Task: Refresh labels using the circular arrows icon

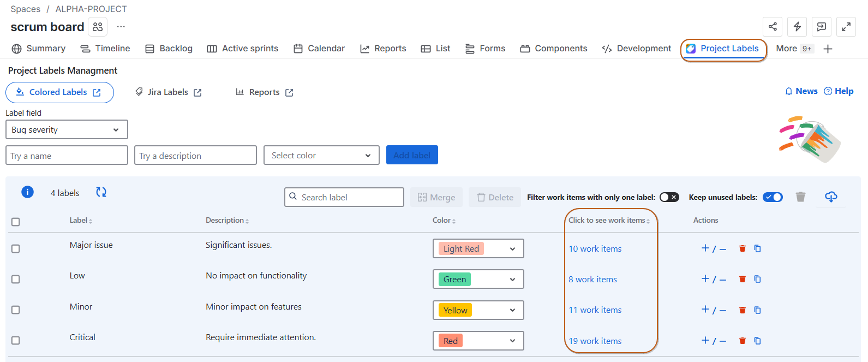Action: 101,192
